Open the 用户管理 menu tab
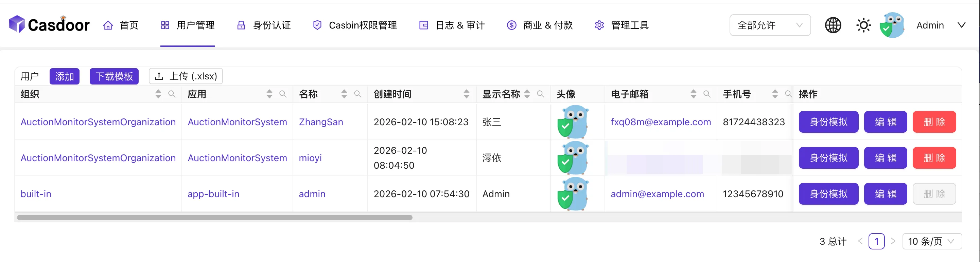980x262 pixels. pos(188,25)
